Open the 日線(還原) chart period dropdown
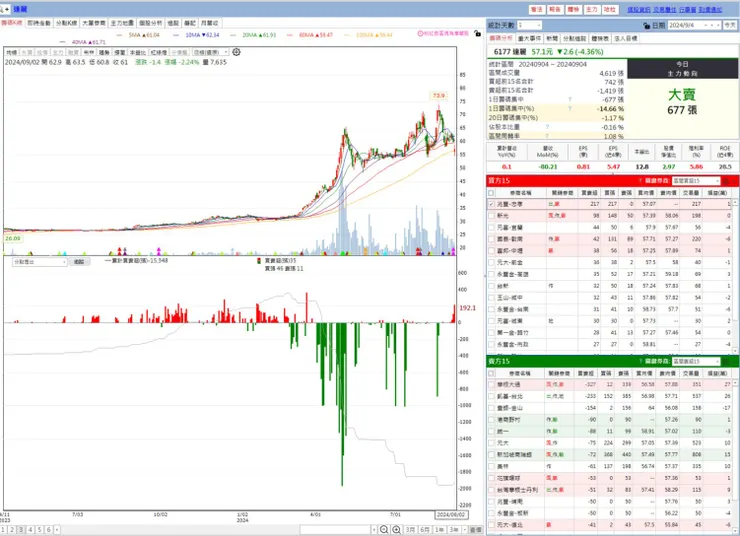This screenshot has width=740, height=536. tap(210, 52)
